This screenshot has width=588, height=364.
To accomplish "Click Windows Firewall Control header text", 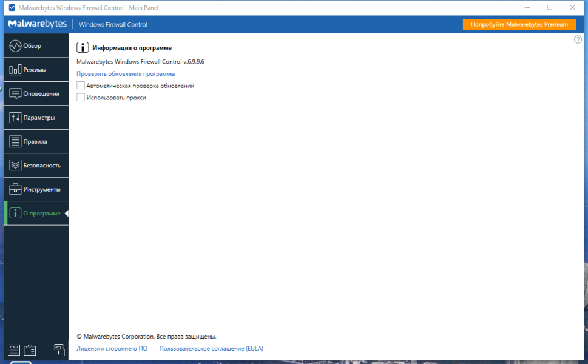I will pos(113,25).
